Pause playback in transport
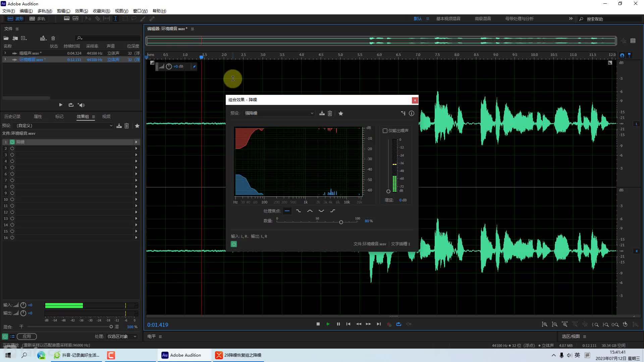 pos(338,324)
